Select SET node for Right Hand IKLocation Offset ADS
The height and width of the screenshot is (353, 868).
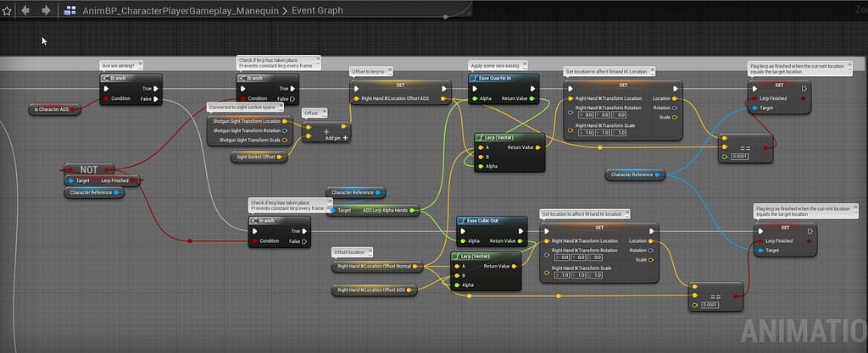pyautogui.click(x=401, y=93)
